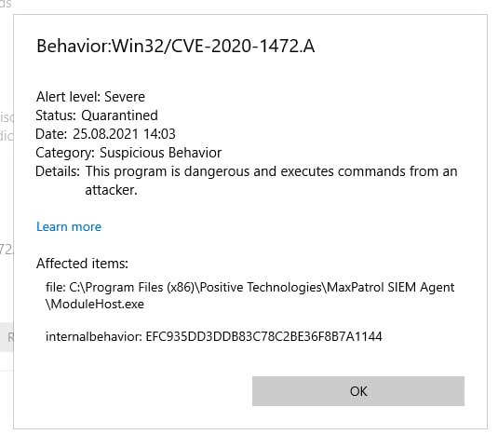Select the date value 25.08.2021 14:03
498x448 pixels.
pyautogui.click(x=124, y=134)
